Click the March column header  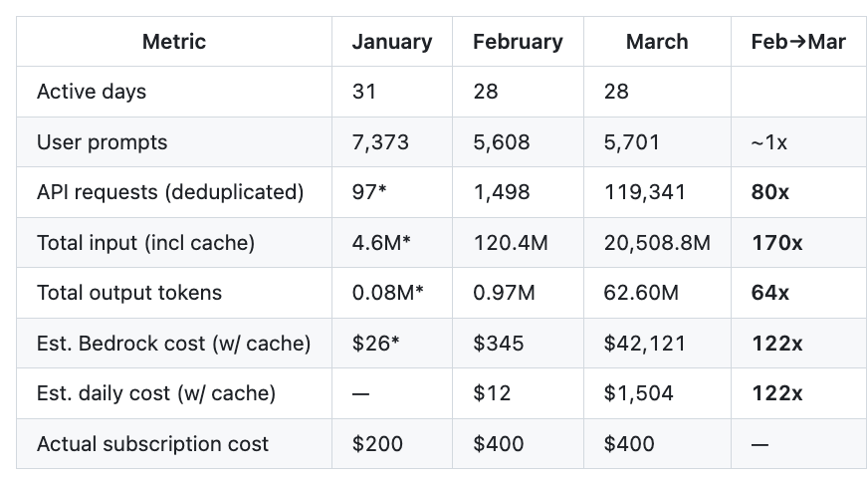click(657, 42)
